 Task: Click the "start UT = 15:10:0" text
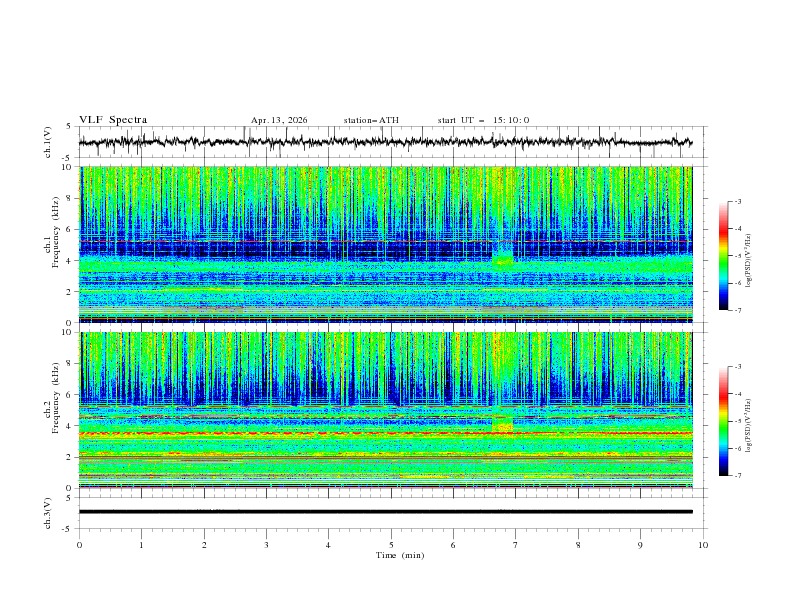point(483,120)
